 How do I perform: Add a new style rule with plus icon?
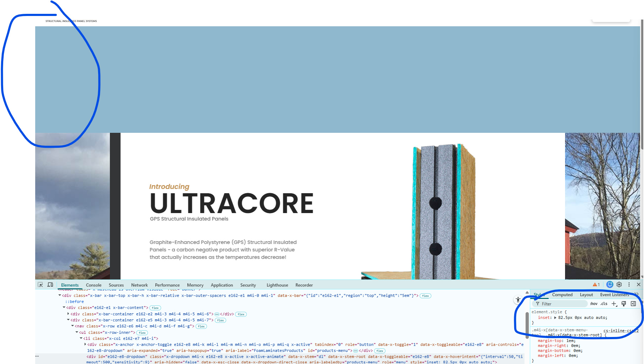[614, 304]
